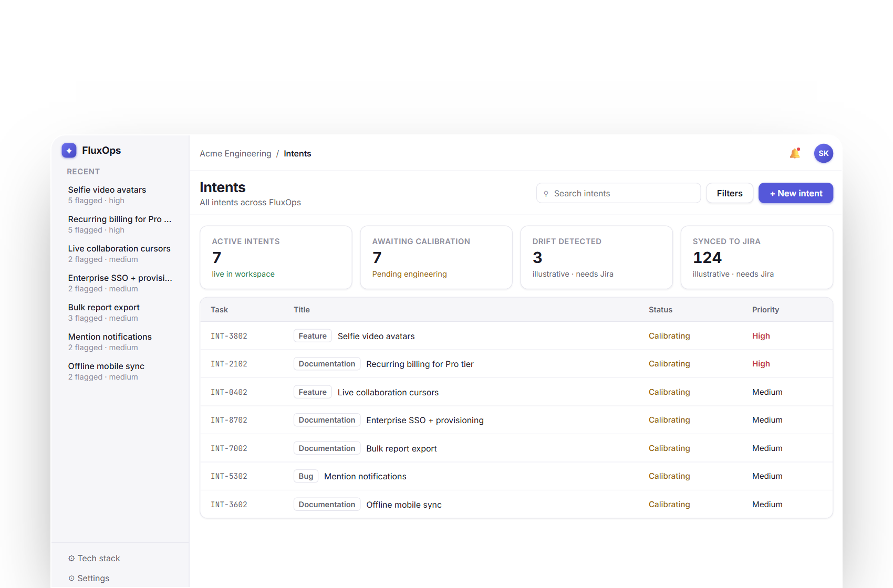Create a new intent
The height and width of the screenshot is (588, 893).
(x=795, y=193)
